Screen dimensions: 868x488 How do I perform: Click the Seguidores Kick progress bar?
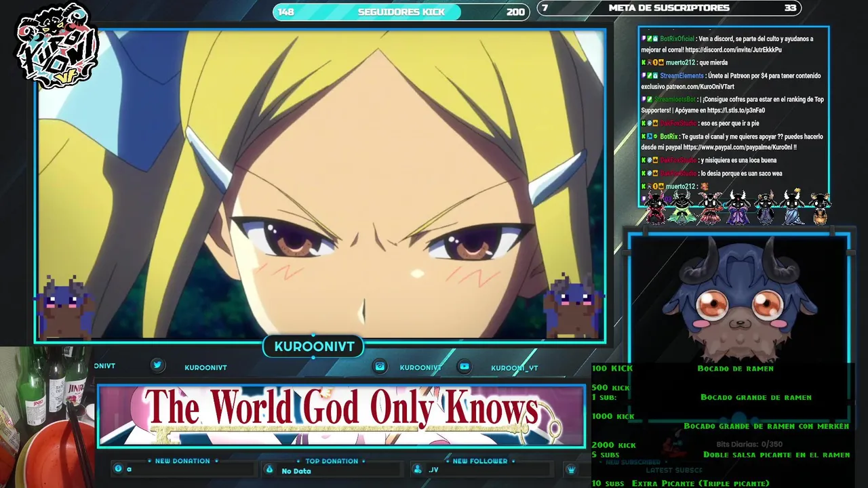click(401, 12)
